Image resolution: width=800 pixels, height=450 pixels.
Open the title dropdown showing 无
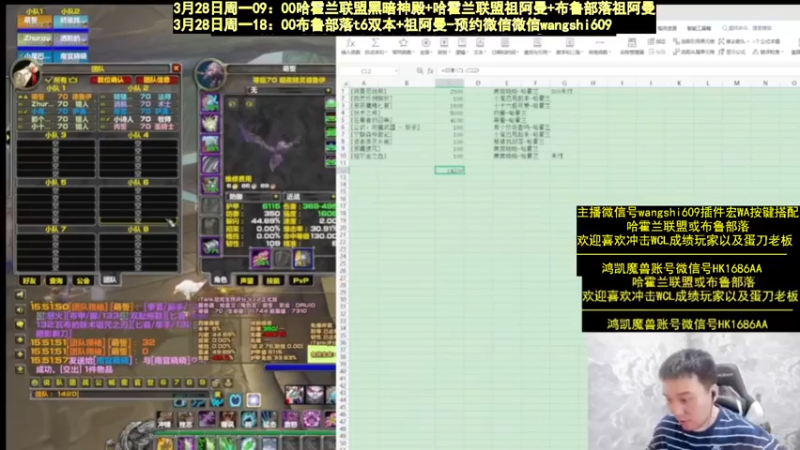pyautogui.click(x=289, y=90)
